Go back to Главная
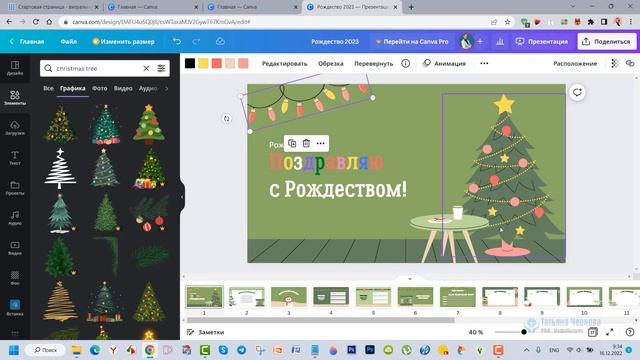Screen dimensions: 640x360 27,42
